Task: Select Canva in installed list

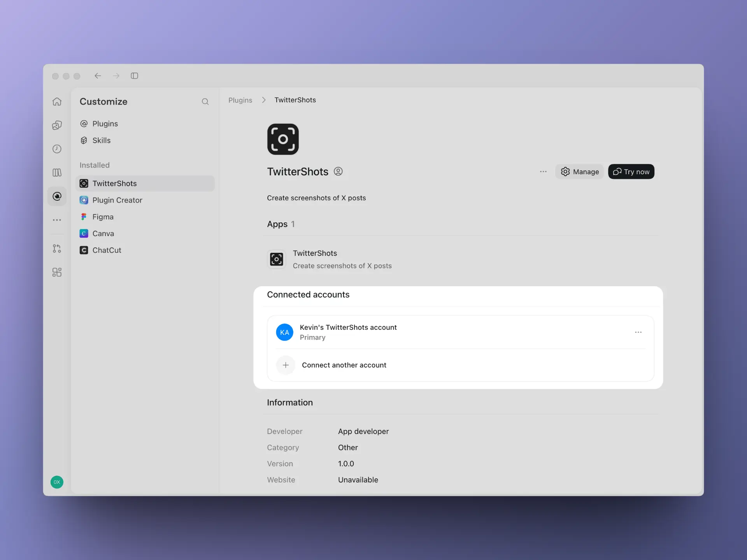Action: (x=145, y=234)
